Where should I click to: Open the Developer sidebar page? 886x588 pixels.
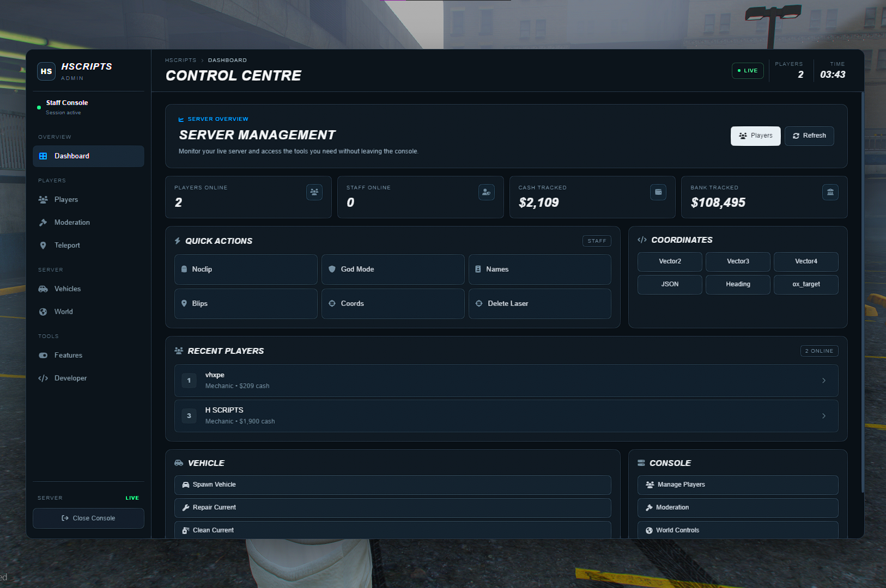pyautogui.click(x=88, y=378)
